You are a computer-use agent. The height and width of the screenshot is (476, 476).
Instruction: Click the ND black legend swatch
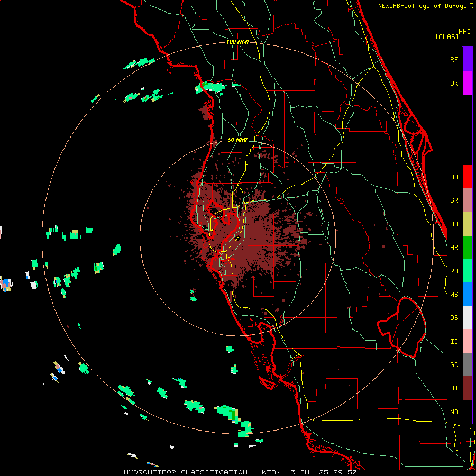point(467,411)
